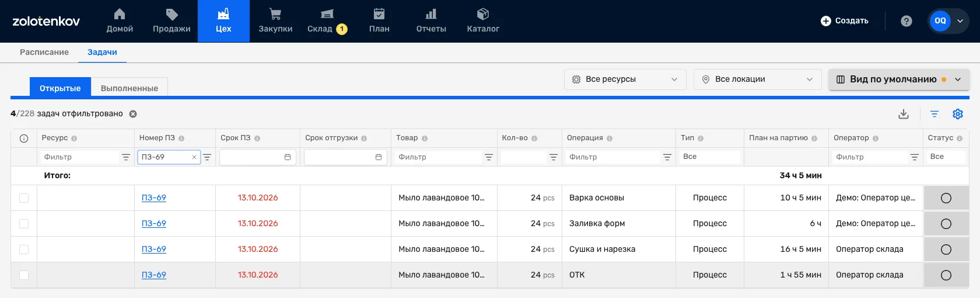Click info icon next to Срок отгрузки header
The width and height of the screenshot is (980, 298).
tap(364, 138)
